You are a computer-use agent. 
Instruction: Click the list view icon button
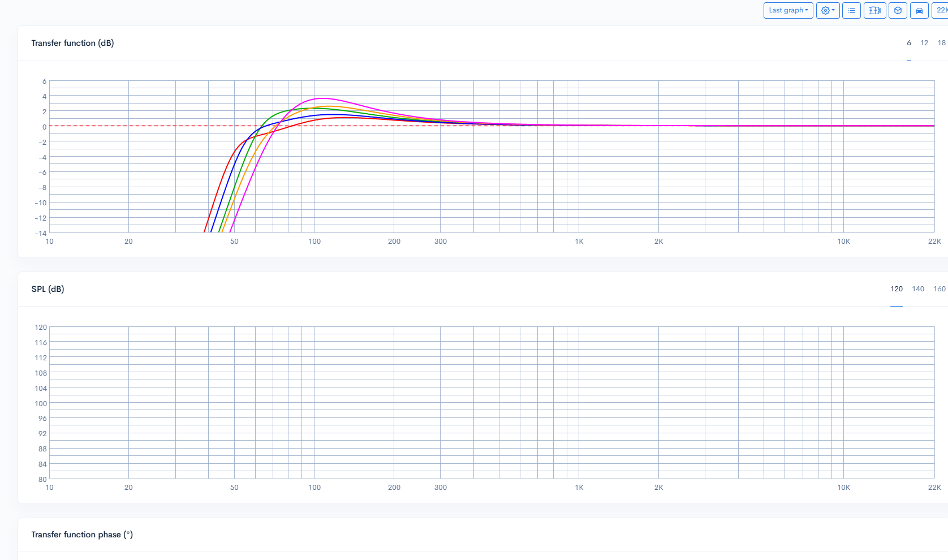pyautogui.click(x=851, y=10)
